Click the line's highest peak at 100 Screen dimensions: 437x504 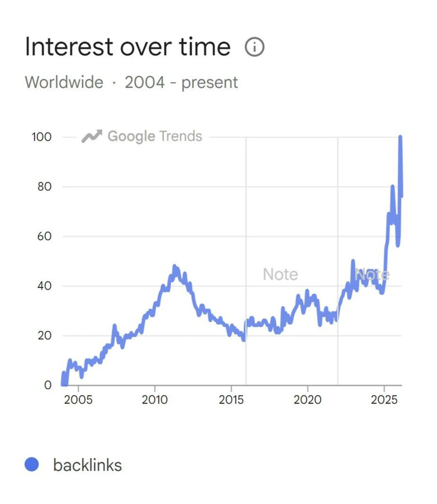click(400, 137)
